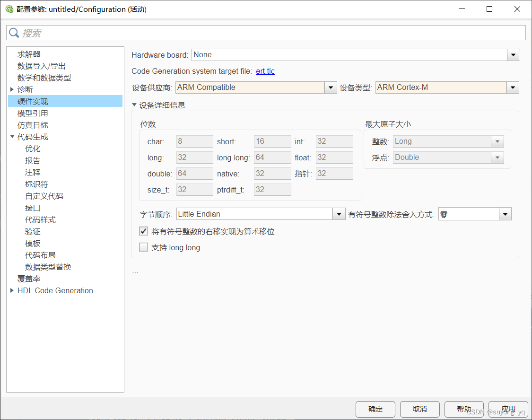Viewport: 532px width, 420px height.
Task: Collapse the 代码生成 tree node arrow
Action: (x=12, y=137)
